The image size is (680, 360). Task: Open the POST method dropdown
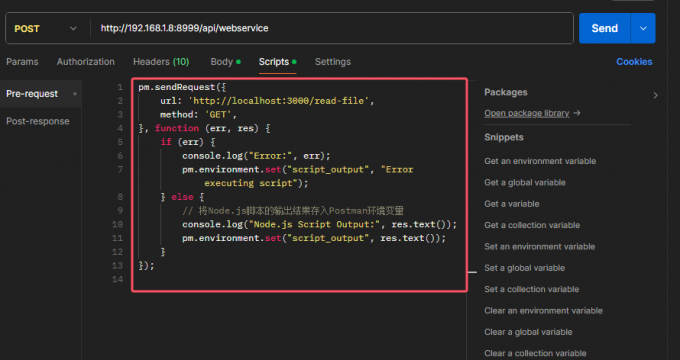click(46, 29)
